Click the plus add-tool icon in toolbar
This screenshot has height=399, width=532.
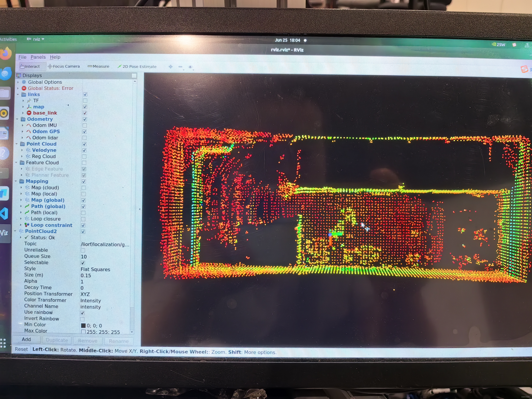click(171, 67)
